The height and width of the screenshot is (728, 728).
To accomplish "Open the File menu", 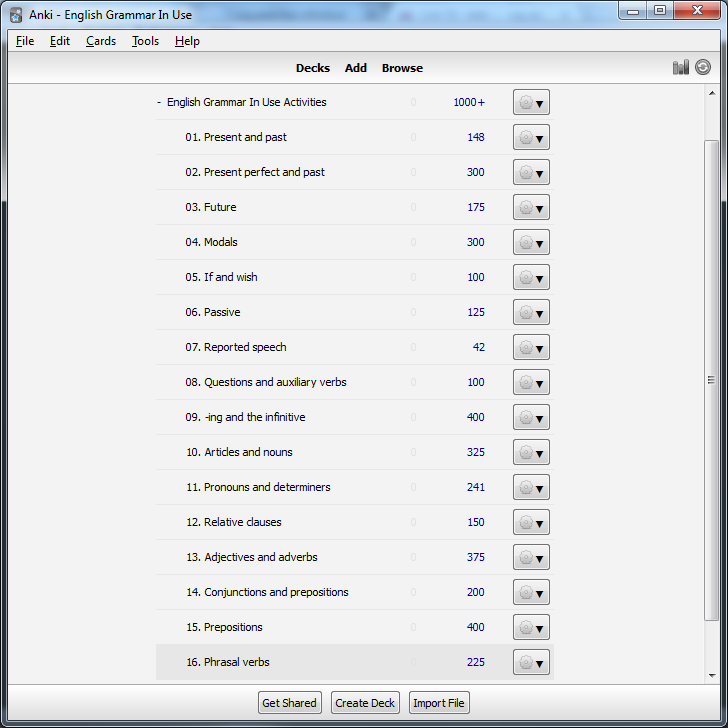I will point(25,41).
